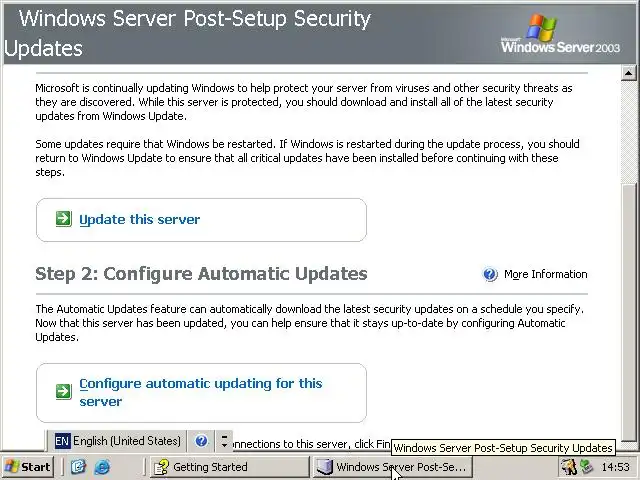Click the Windows Server Post-Se... taskbar button

(x=393, y=467)
